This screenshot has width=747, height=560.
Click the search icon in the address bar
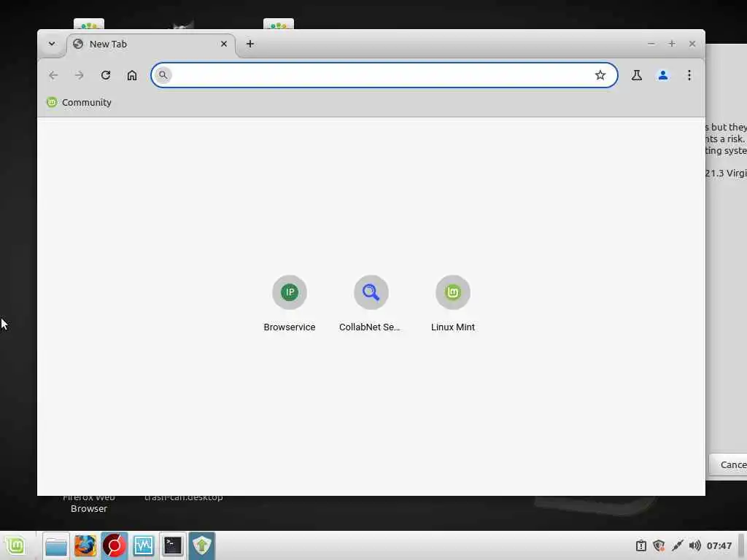pyautogui.click(x=163, y=75)
